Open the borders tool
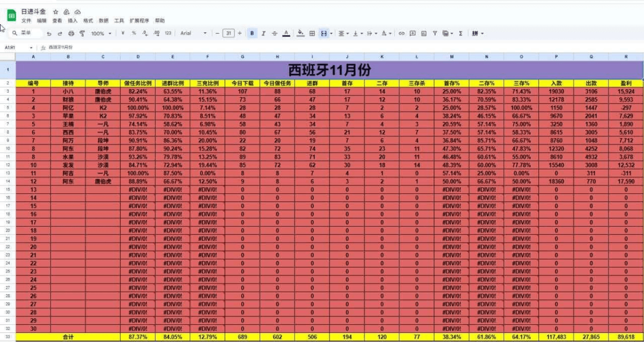 coord(312,33)
